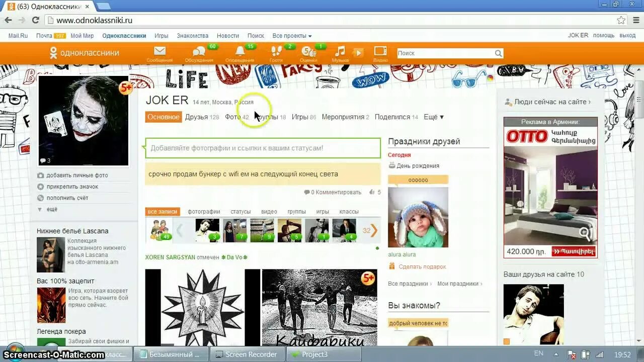Open the Мероприятия tab
This screenshot has height=362, width=644.
point(345,117)
